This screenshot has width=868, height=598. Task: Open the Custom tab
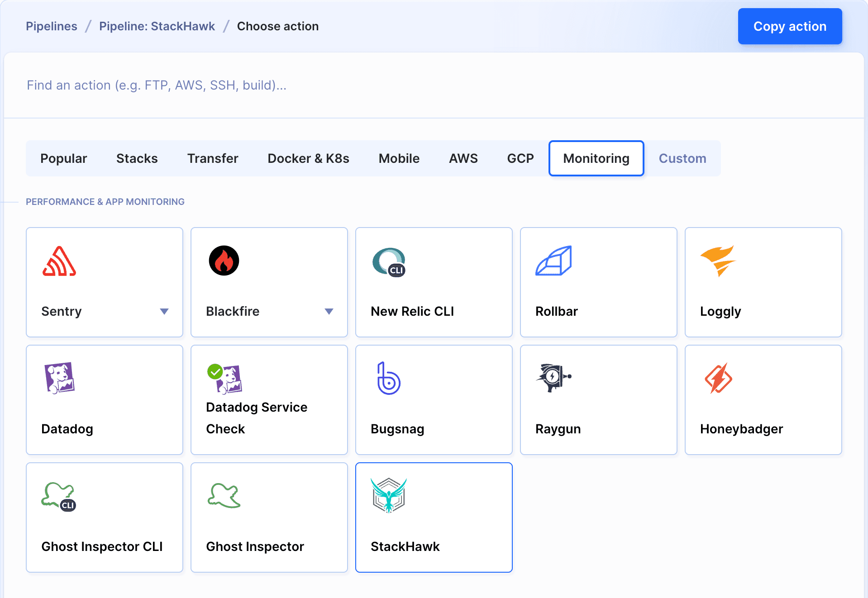coord(682,158)
